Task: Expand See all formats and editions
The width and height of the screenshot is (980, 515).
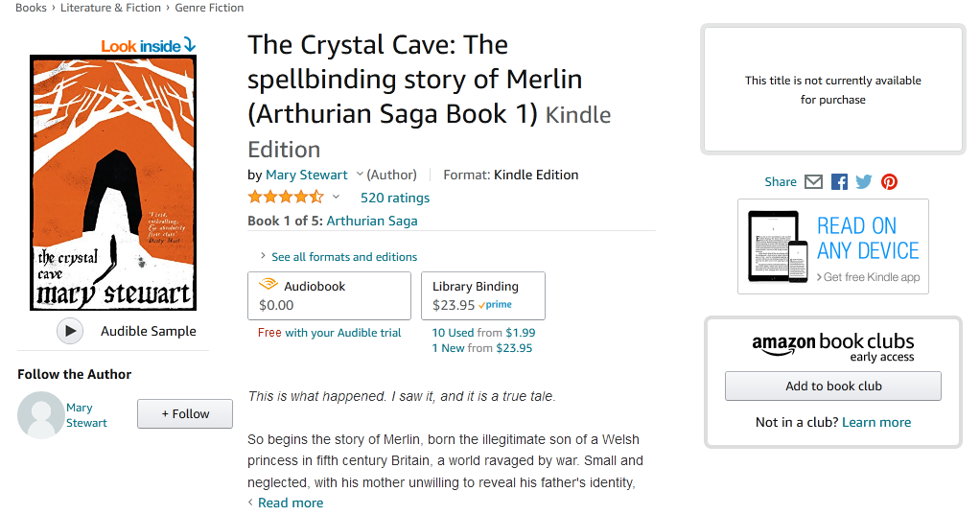Action: (x=343, y=257)
